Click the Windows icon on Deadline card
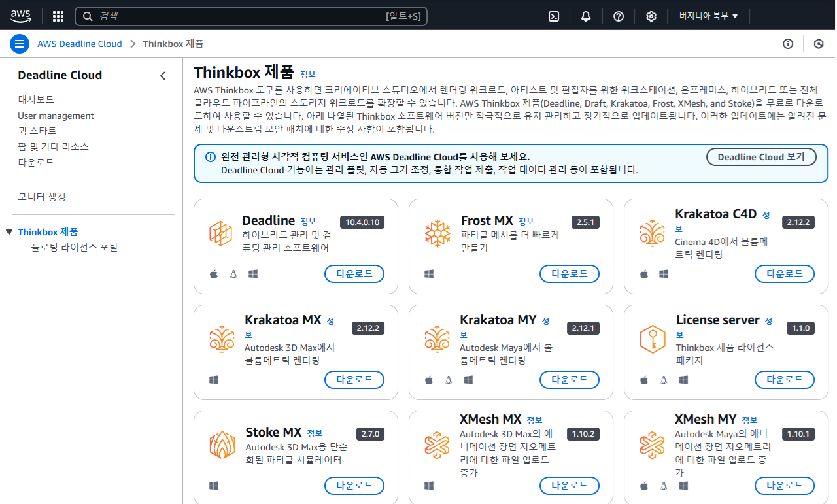837x504 pixels. [253, 274]
